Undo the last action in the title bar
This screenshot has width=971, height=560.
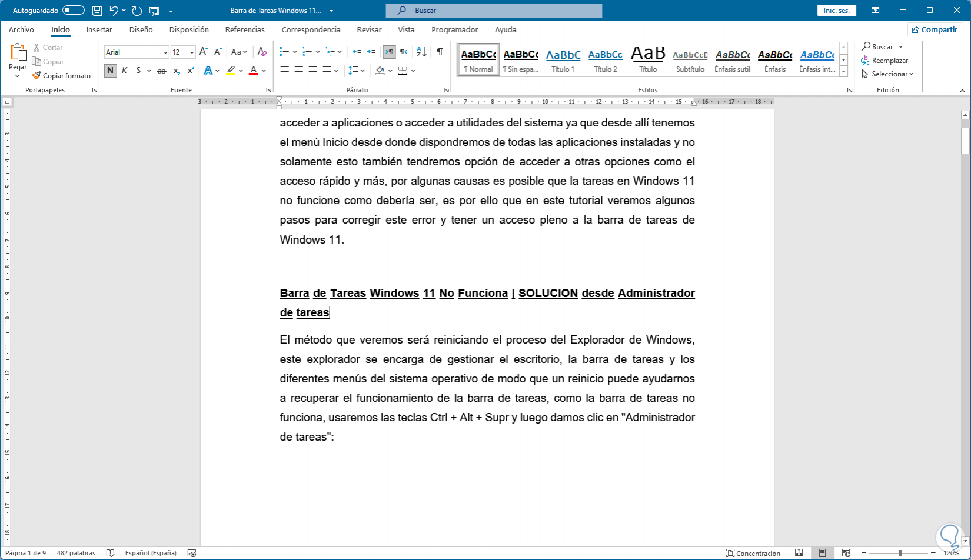coord(114,11)
